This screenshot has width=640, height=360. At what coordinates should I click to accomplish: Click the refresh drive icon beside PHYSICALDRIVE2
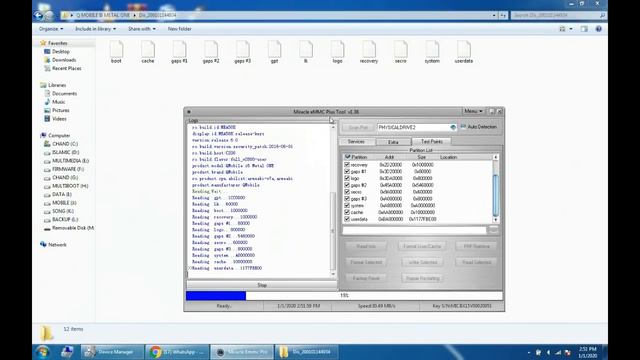tap(453, 127)
